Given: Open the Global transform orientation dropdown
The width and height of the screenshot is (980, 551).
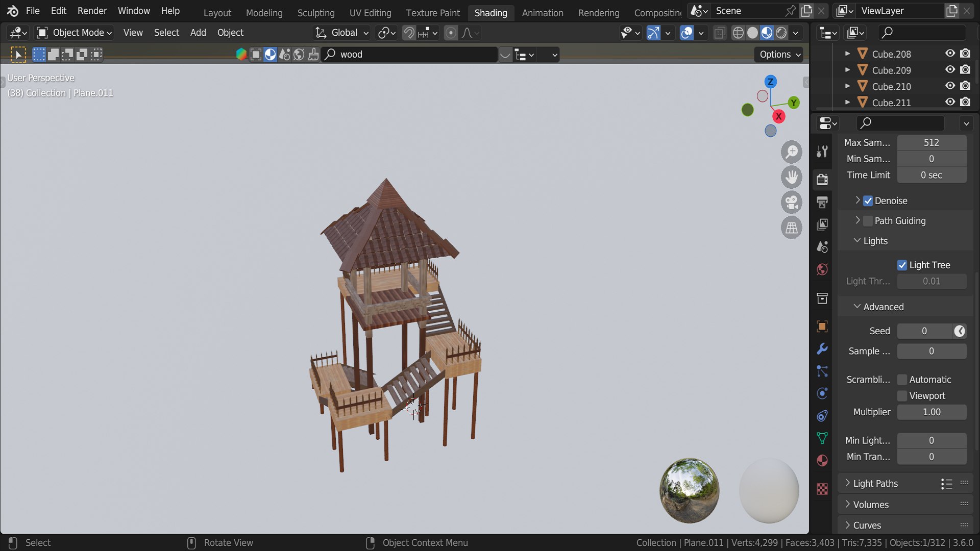Looking at the screenshot, I should coord(341,33).
